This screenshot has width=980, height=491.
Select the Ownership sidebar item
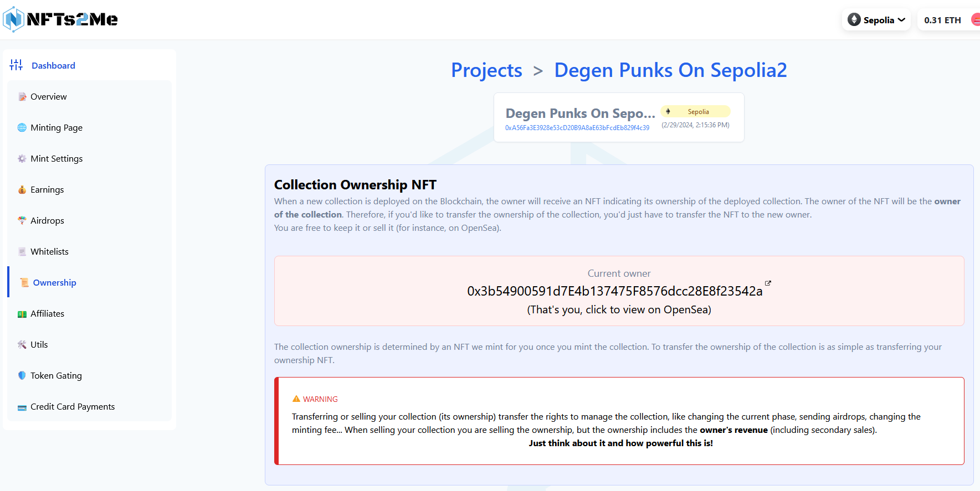point(54,283)
